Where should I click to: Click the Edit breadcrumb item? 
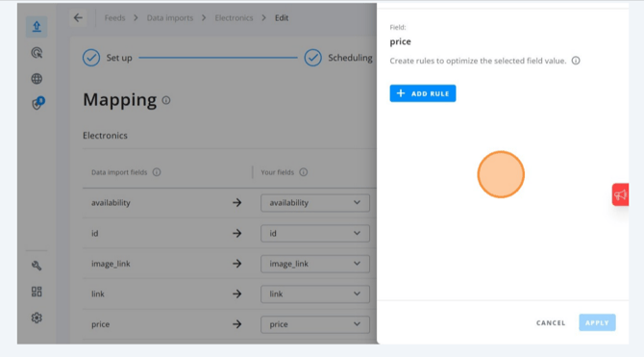(282, 17)
